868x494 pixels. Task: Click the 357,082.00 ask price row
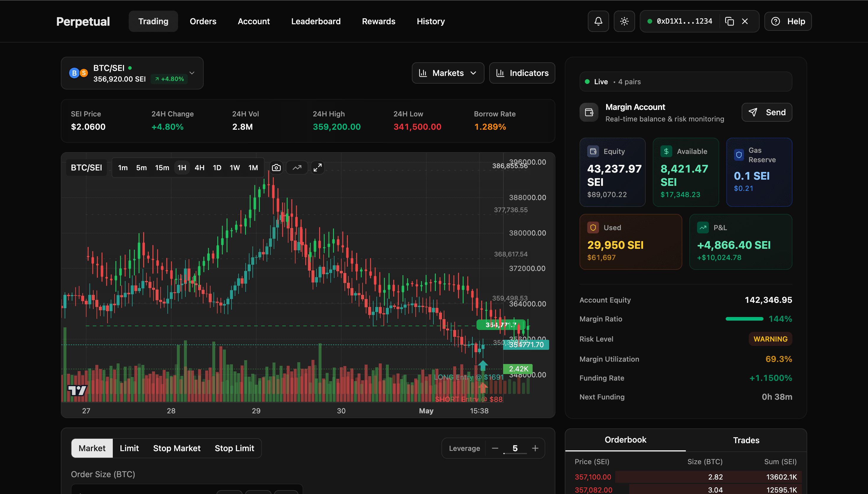686,490
